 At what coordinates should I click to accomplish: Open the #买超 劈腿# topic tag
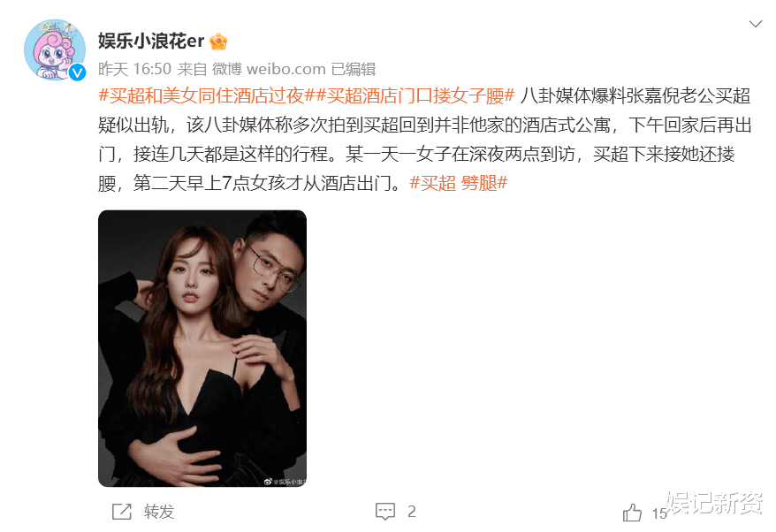[x=459, y=183]
